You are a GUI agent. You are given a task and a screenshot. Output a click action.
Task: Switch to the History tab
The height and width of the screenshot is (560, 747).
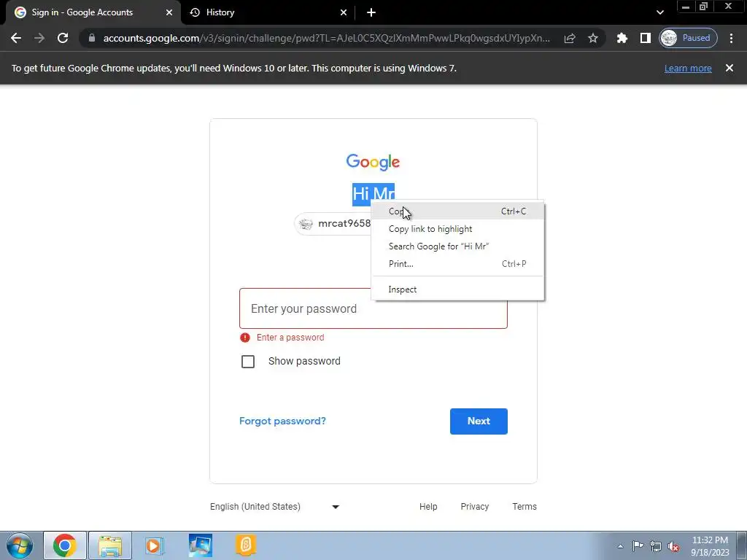click(268, 12)
